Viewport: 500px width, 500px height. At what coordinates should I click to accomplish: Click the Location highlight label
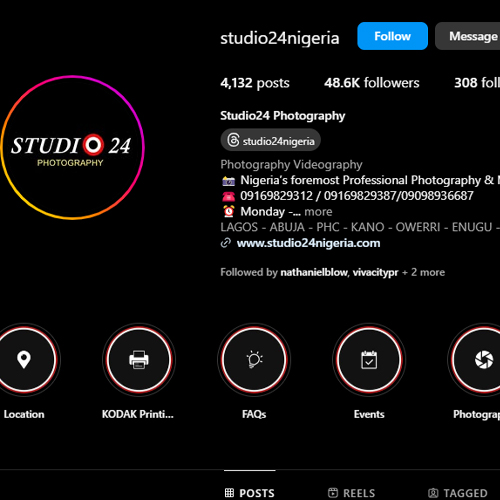coord(24,414)
